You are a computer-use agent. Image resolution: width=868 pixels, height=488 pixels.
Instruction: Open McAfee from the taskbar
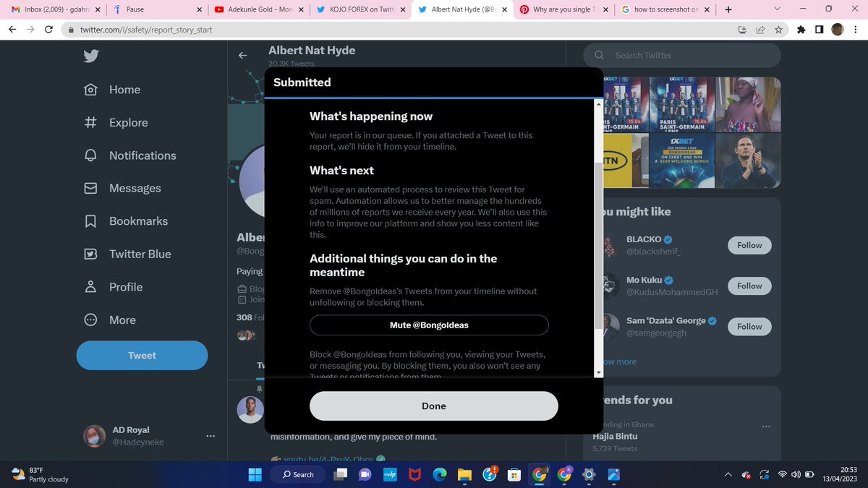click(414, 474)
